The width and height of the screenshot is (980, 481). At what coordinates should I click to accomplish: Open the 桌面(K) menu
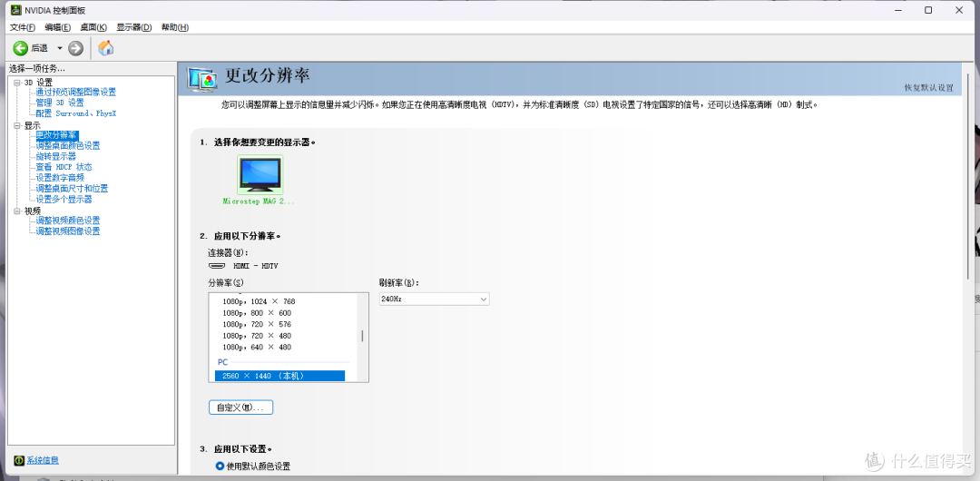point(93,27)
